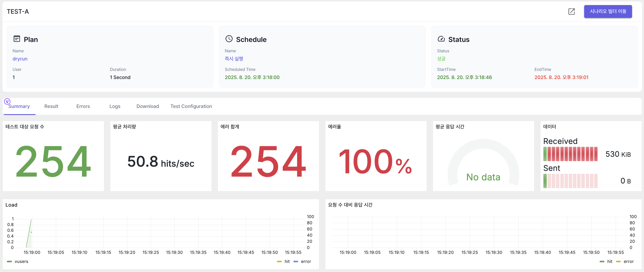The width and height of the screenshot is (644, 272).
Task: Click the 시나리오 빌더 이동 button
Action: [x=608, y=11]
